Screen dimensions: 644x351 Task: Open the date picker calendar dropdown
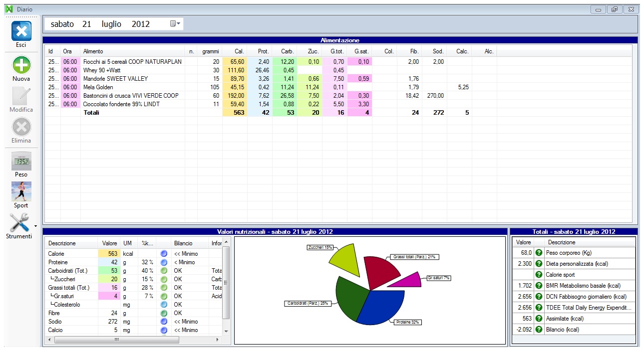click(175, 24)
